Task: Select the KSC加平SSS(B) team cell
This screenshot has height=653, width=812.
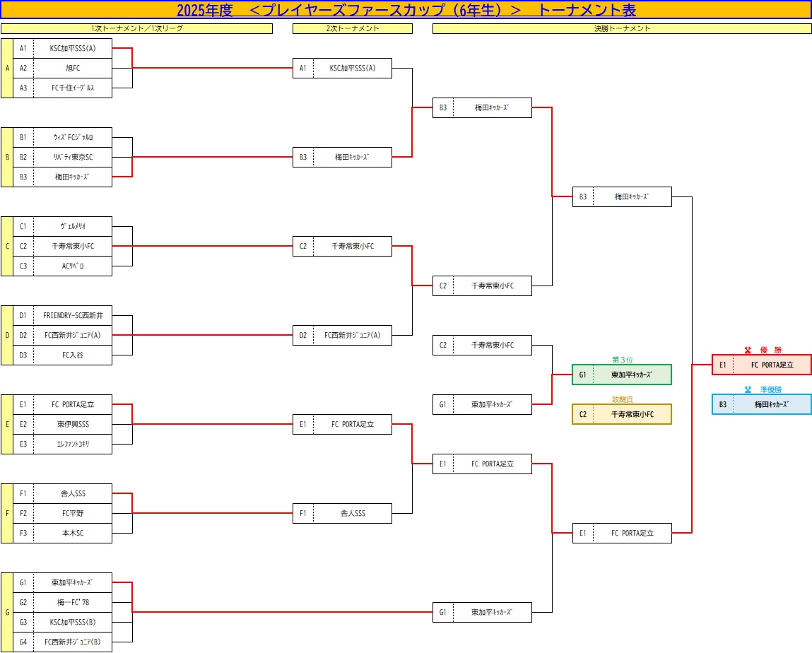Action: click(72, 622)
